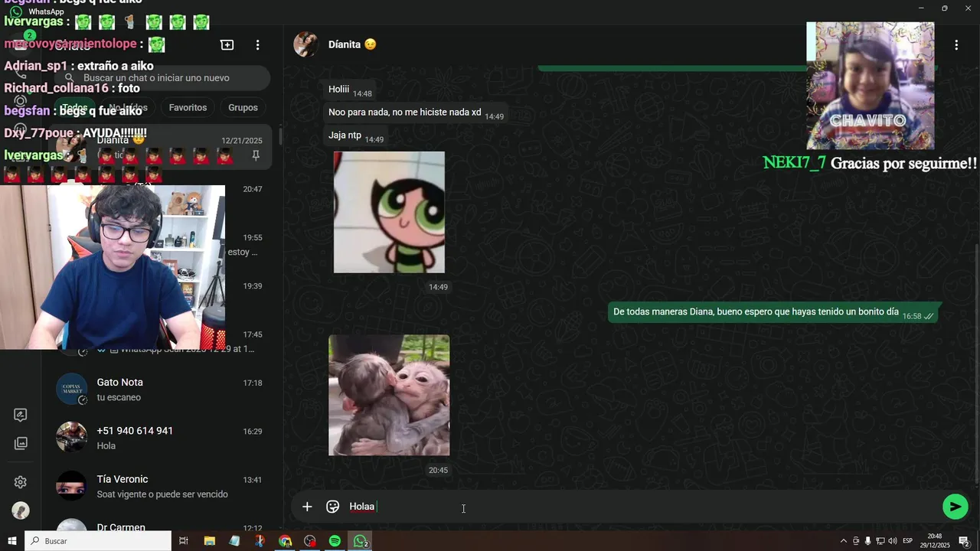Open the +51 940 614 941 chat
Viewport: 980px width, 551px height.
click(161, 438)
